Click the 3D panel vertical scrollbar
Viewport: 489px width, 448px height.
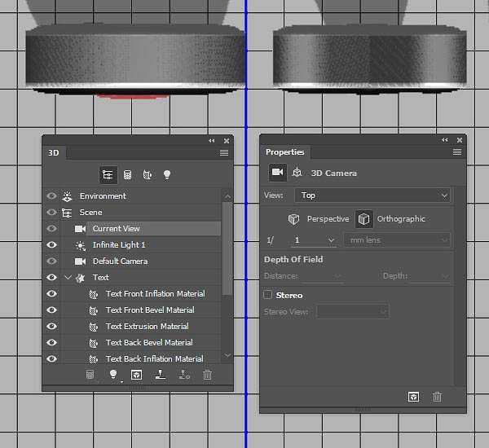[227, 244]
